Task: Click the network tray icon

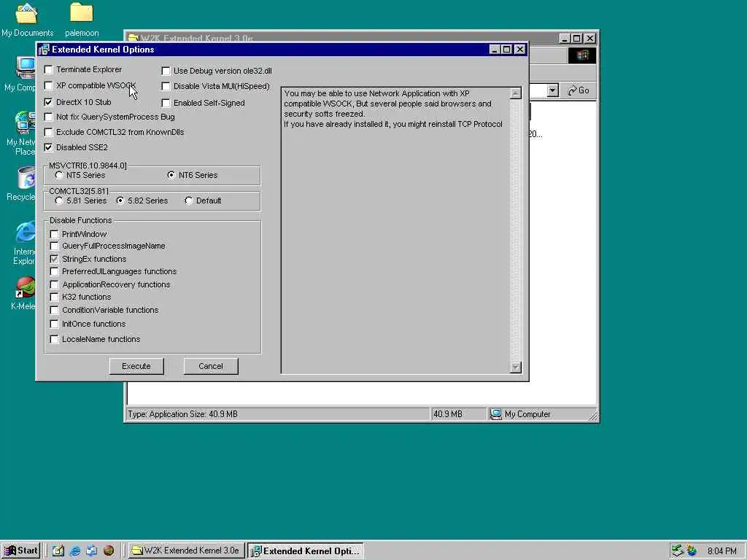Action: [x=677, y=551]
